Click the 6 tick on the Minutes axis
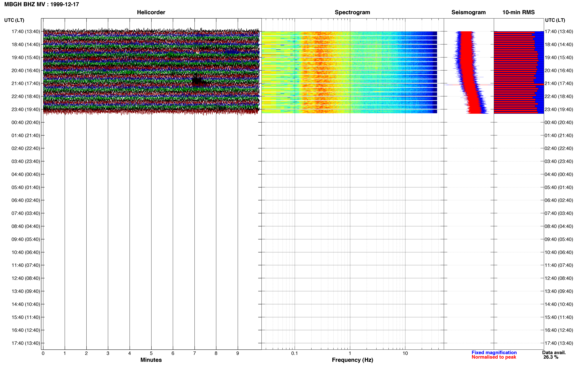The width and height of the screenshot is (588, 368). 173,353
